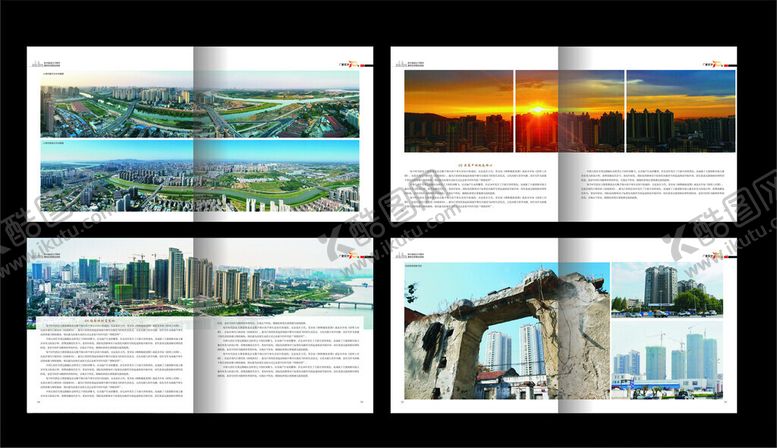This screenshot has height=448, width=777.
Task: Click the construction site buildings photo
Action: point(667,359)
